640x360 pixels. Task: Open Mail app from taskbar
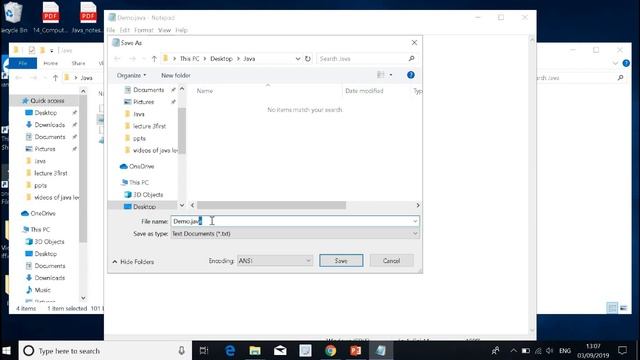(x=280, y=351)
